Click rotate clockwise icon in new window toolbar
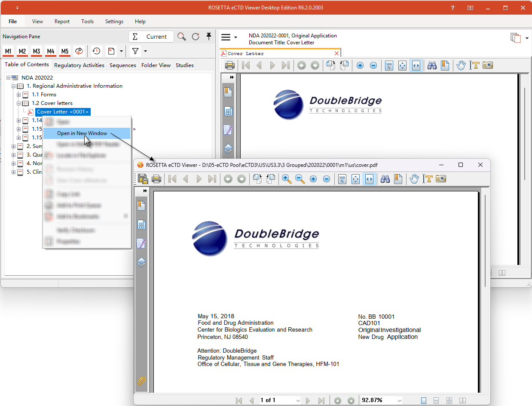Screen dimensions: 532x406 [x=257, y=179]
